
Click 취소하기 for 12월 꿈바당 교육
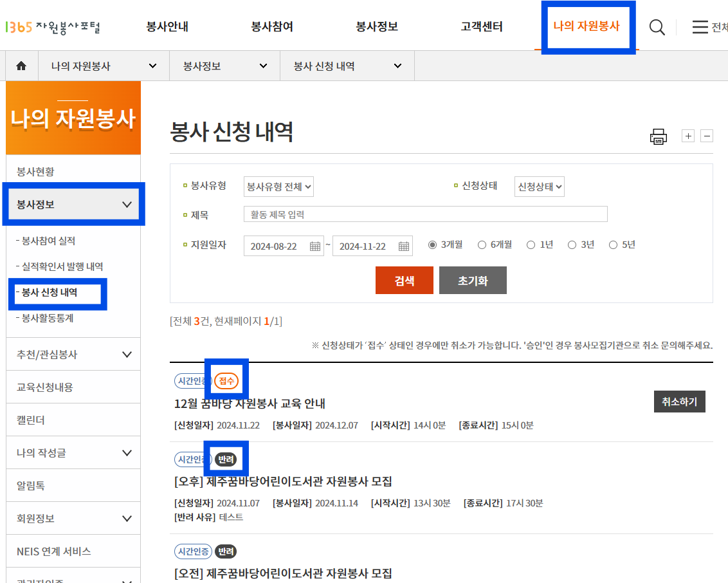click(x=680, y=402)
